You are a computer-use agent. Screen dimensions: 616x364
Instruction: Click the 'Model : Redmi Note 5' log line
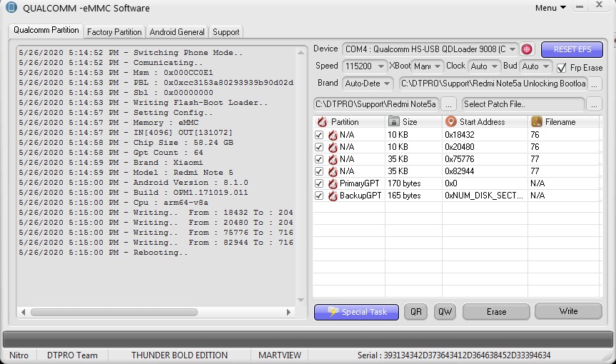(x=126, y=173)
